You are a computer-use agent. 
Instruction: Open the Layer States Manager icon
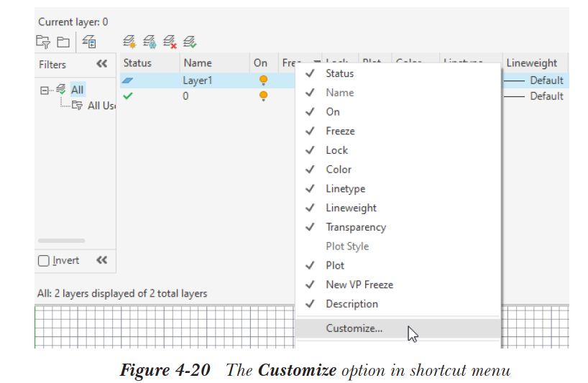(89, 42)
